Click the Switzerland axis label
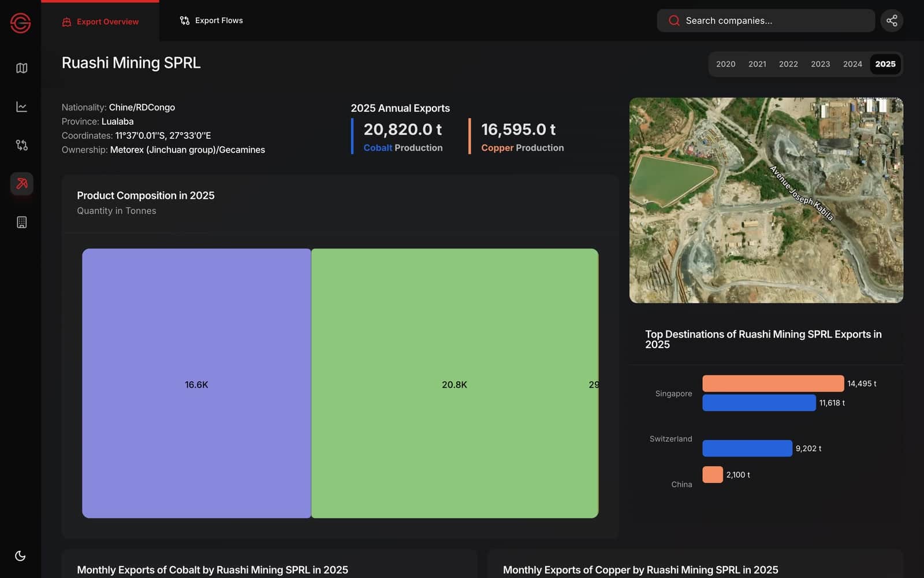 tap(670, 439)
